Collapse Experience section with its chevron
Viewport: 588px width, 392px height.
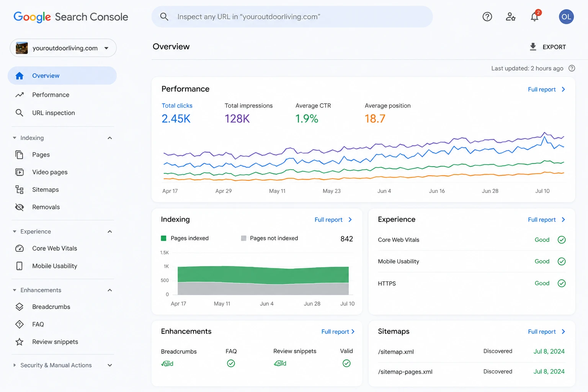click(x=110, y=232)
